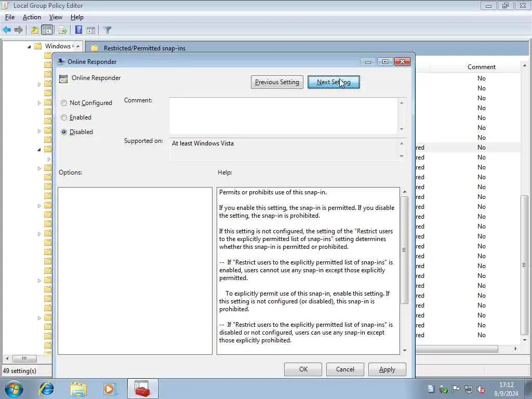
Task: Click settings list scroll-up arrow
Action: coord(525,65)
